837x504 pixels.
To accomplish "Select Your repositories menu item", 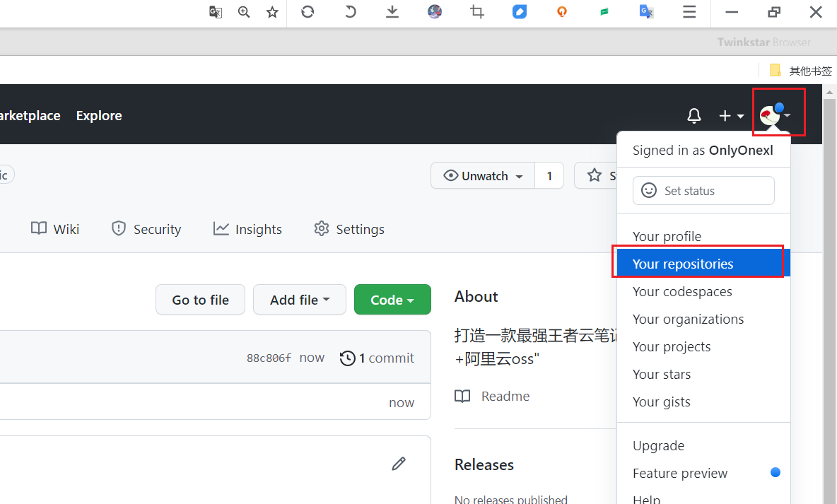I will (703, 264).
